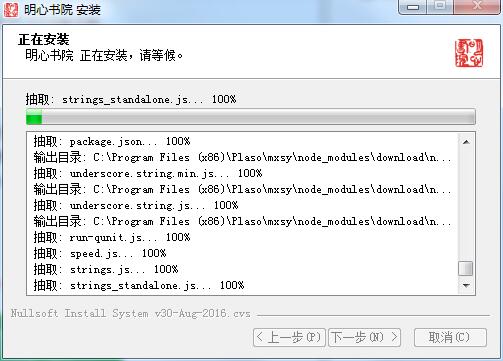Click the 正在安装 heading

[x=44, y=39]
